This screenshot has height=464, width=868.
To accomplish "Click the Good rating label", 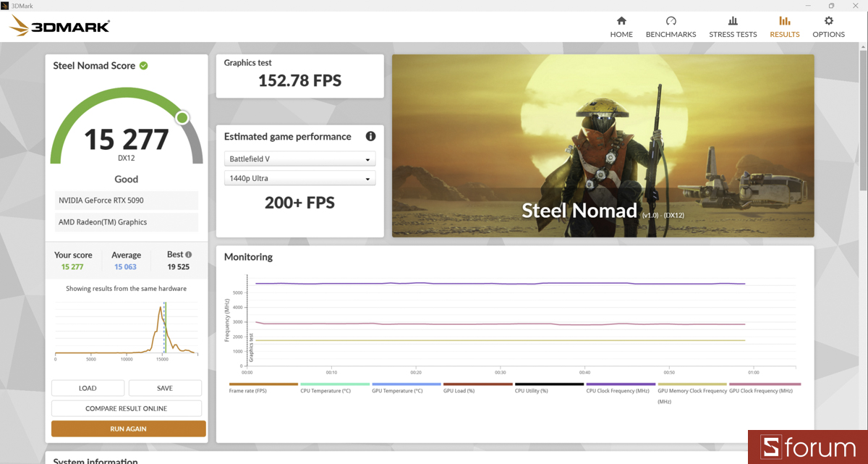I will point(127,179).
